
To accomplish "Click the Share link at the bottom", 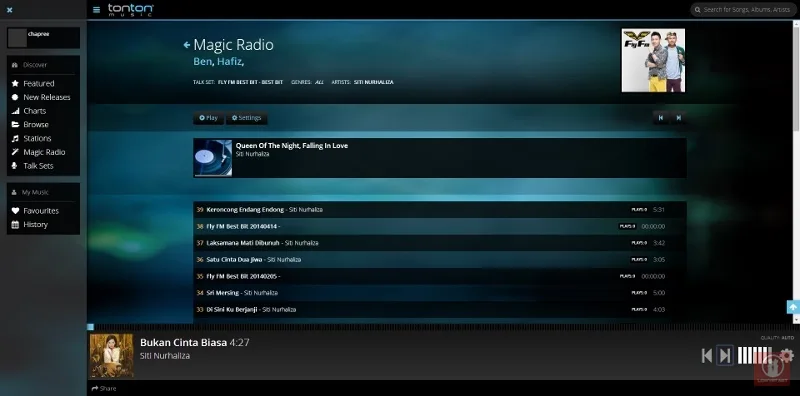I will (x=104, y=388).
